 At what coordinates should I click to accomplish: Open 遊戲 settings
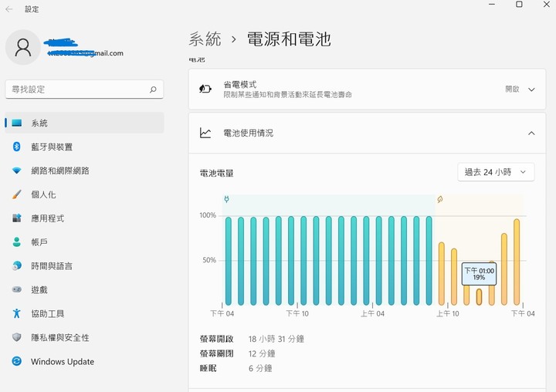click(x=84, y=289)
